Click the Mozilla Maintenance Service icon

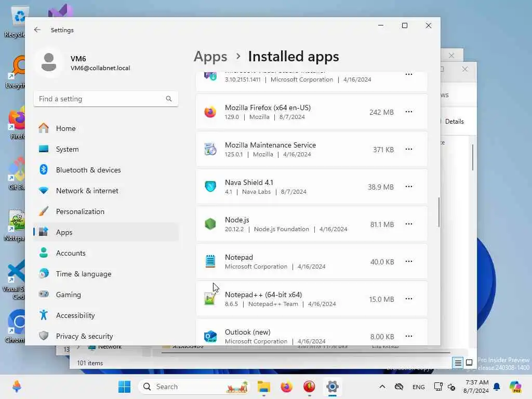click(x=210, y=149)
